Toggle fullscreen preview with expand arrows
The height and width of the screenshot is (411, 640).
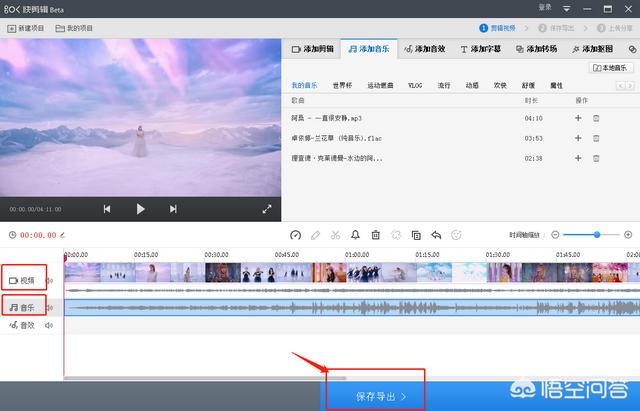267,209
